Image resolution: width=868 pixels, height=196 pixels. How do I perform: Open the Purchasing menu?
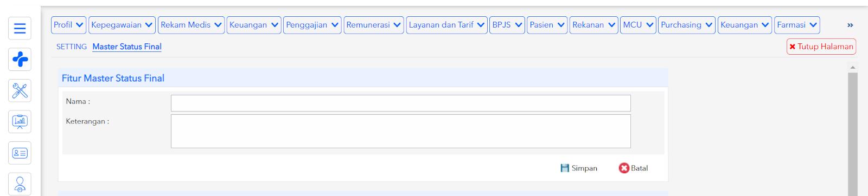[x=687, y=25]
